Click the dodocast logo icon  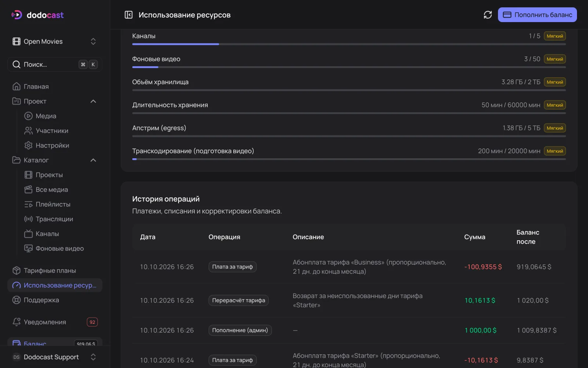(17, 15)
